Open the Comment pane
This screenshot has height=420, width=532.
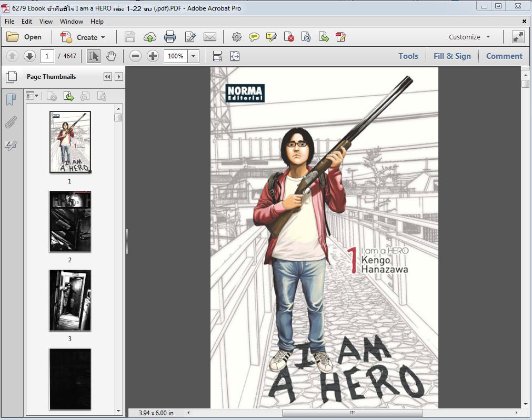click(504, 56)
